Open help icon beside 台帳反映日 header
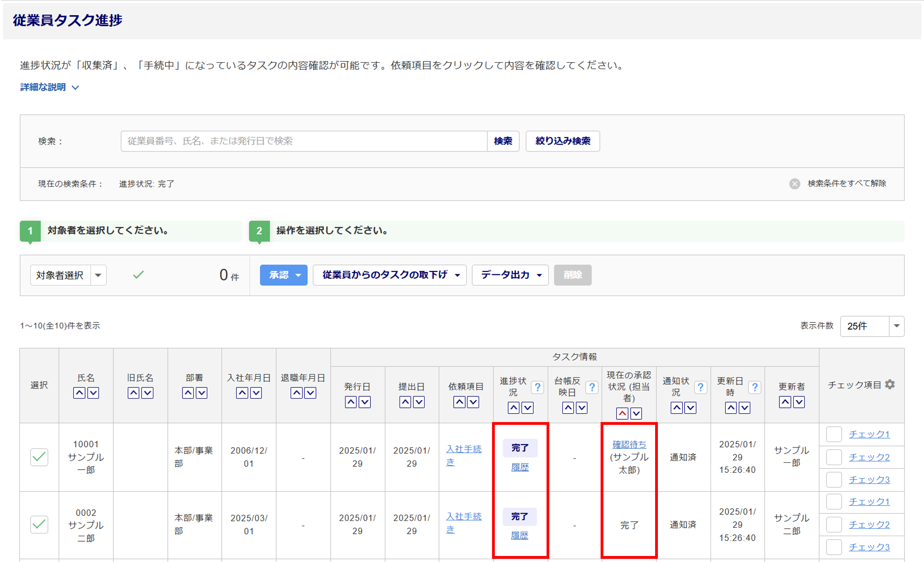 pos(592,387)
